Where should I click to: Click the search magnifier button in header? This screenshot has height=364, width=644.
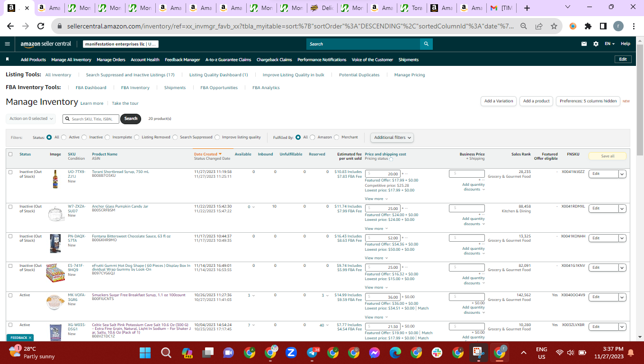pyautogui.click(x=426, y=44)
